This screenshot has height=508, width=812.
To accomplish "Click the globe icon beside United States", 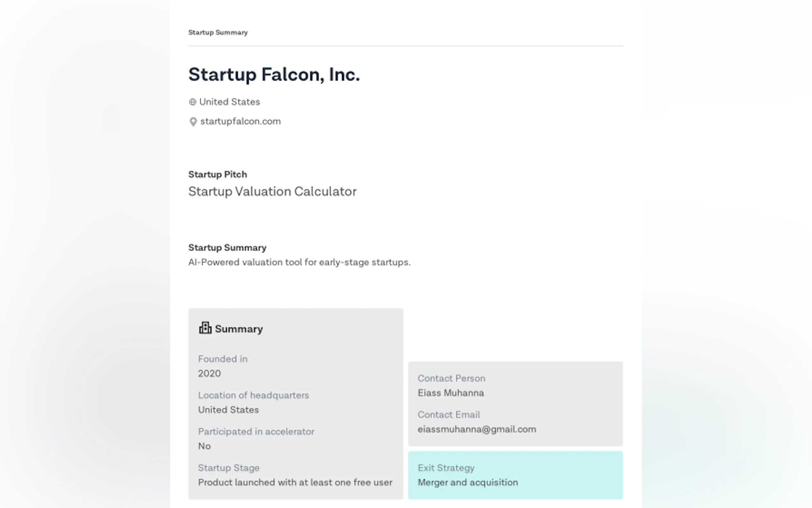I will click(x=192, y=102).
